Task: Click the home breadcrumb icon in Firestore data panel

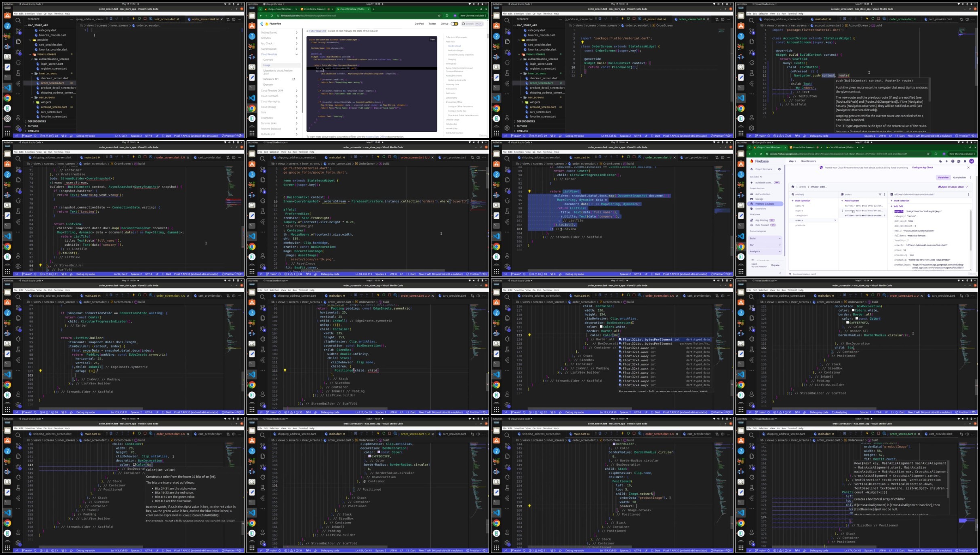Action: (792, 187)
